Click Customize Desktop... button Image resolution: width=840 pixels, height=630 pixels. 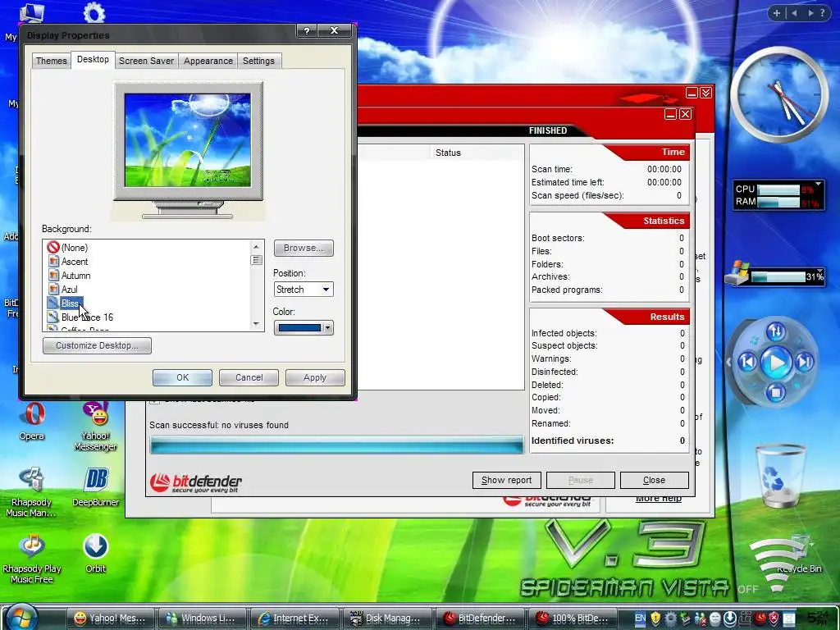coord(97,345)
